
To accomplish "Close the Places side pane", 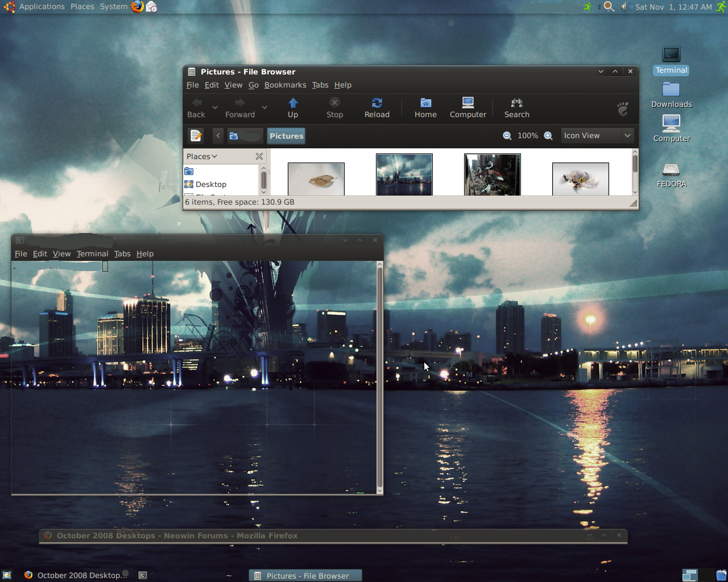I will pyautogui.click(x=259, y=156).
